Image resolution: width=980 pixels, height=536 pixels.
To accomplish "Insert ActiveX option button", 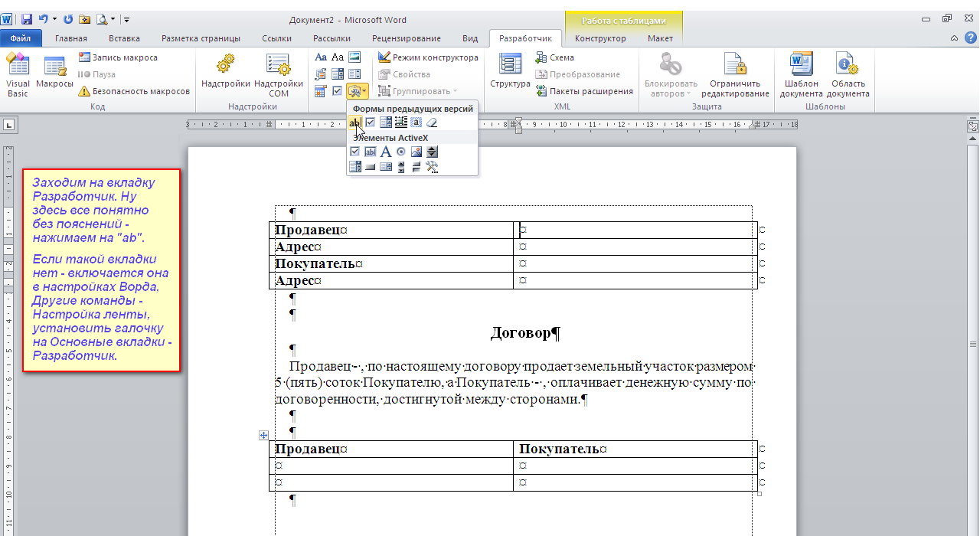I will pos(400,152).
